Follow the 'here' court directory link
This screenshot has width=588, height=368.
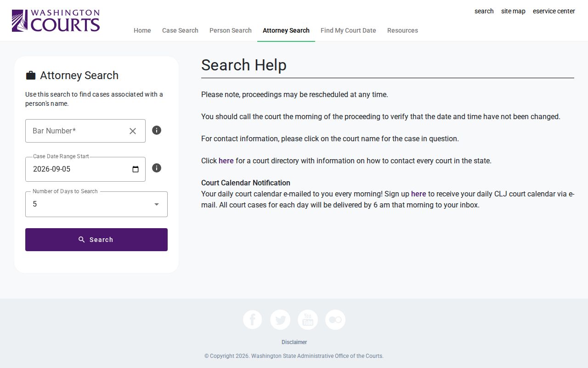tap(226, 161)
